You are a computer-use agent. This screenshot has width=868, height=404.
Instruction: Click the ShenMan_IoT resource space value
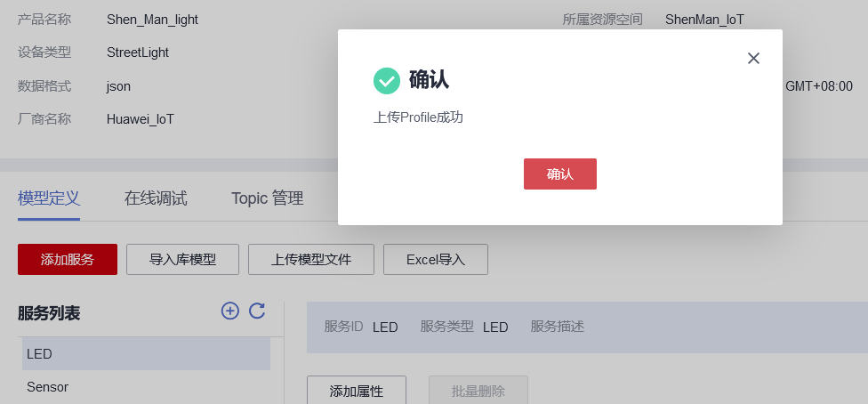tap(704, 20)
